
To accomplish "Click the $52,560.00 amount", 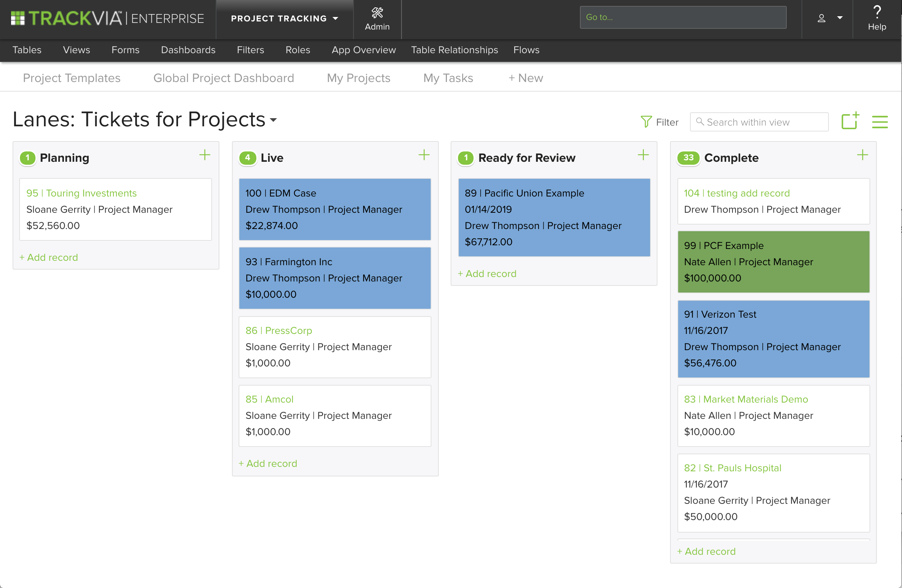I will tap(53, 225).
